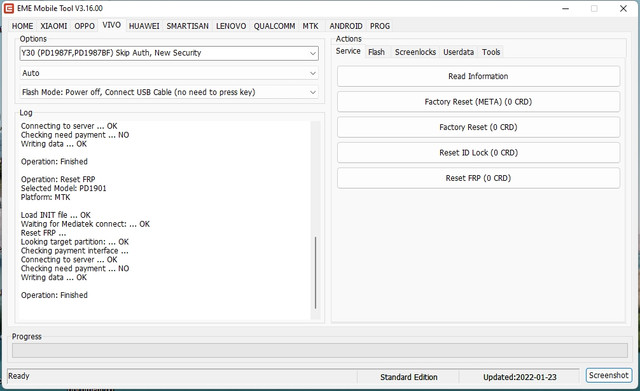Viewport: 640px width, 391px height.
Task: Switch to the XIAOMI tab
Action: click(x=53, y=26)
